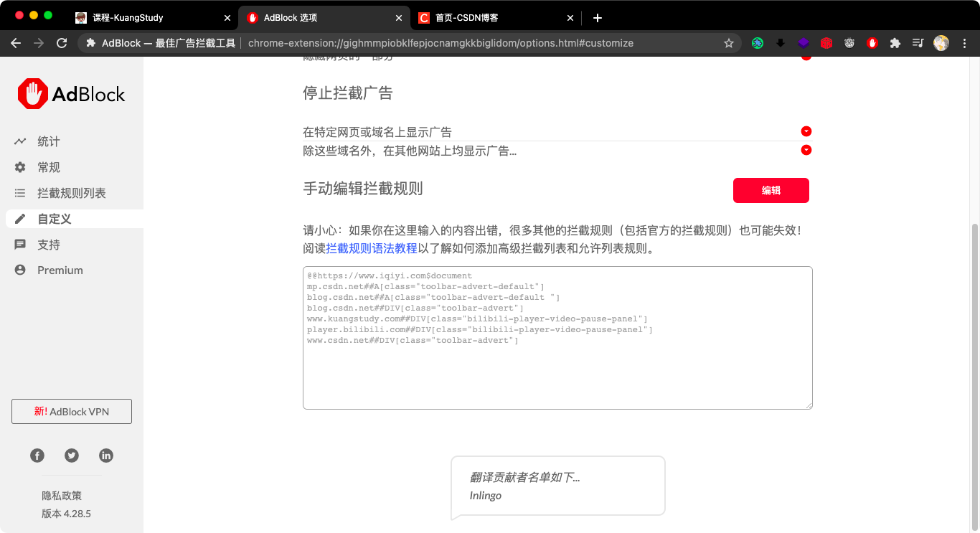The image size is (980, 533).
Task: Click the Facebook icon at sidebar bottom
Action: point(37,456)
